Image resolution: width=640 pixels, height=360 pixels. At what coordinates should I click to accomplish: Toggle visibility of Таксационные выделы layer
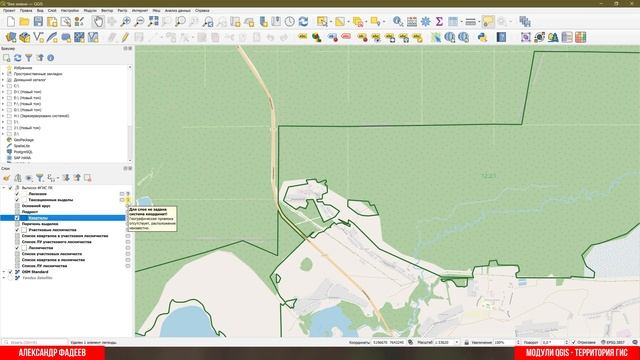(17, 200)
